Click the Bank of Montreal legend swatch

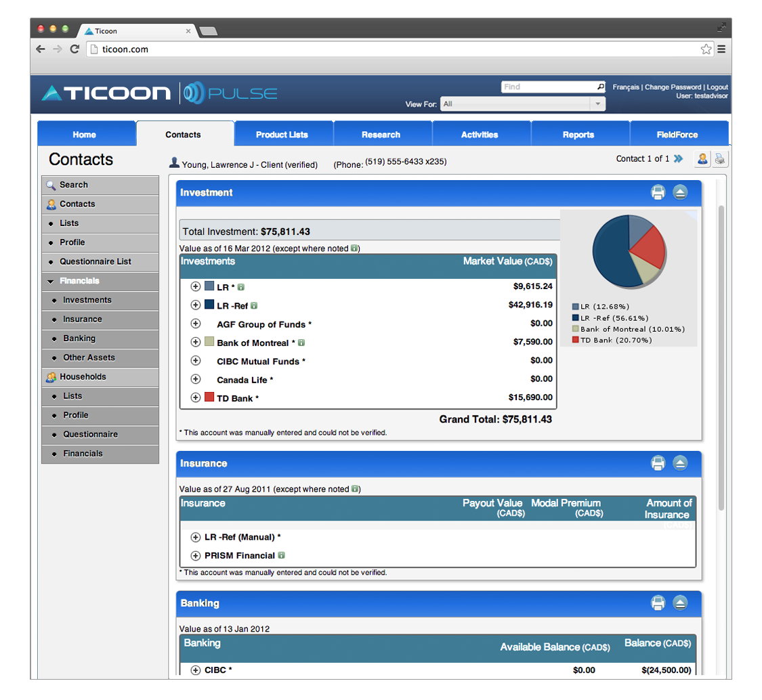[x=575, y=329]
